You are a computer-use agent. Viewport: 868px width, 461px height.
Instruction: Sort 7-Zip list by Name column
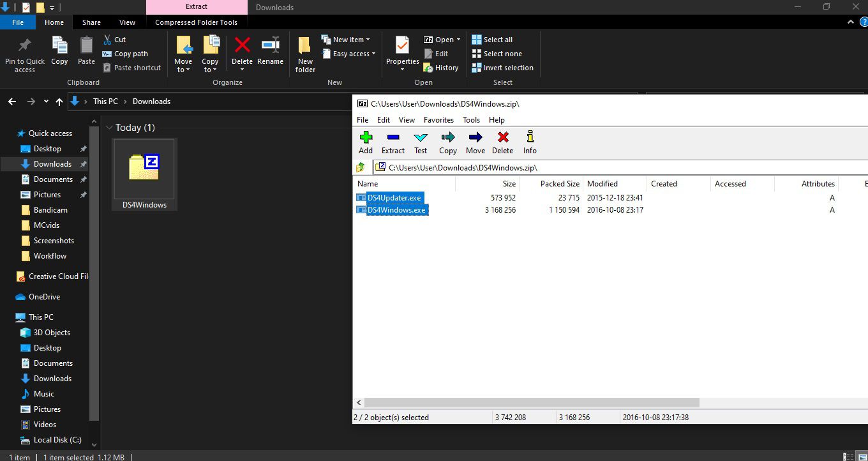pyautogui.click(x=405, y=184)
